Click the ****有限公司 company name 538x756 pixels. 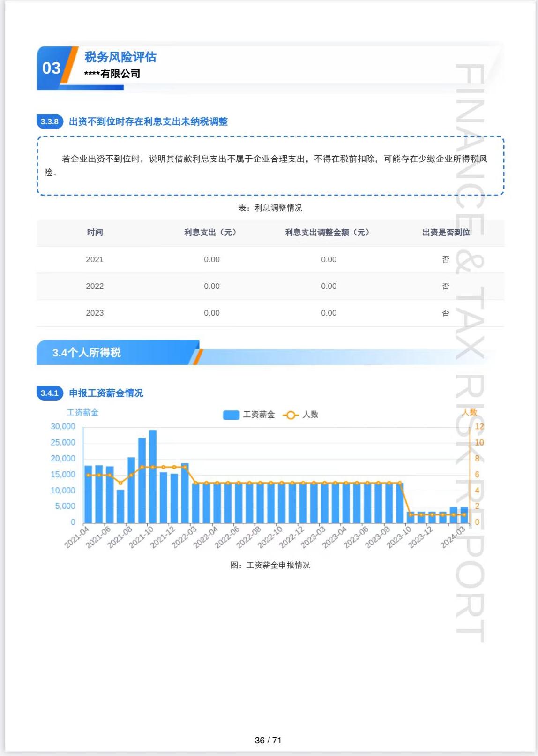[112, 74]
